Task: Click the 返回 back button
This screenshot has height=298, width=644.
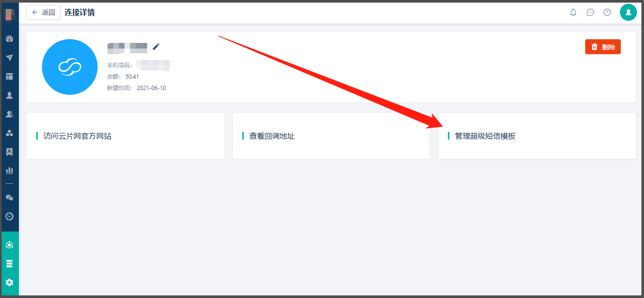Action: coord(43,12)
